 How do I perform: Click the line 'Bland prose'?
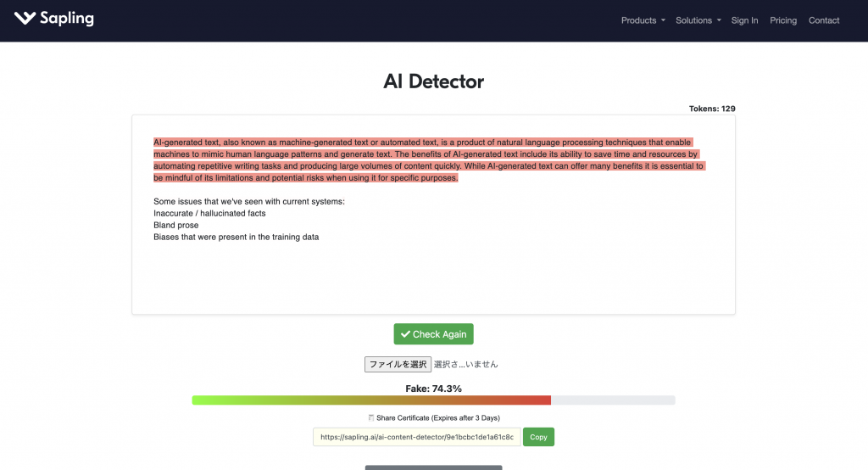(176, 225)
